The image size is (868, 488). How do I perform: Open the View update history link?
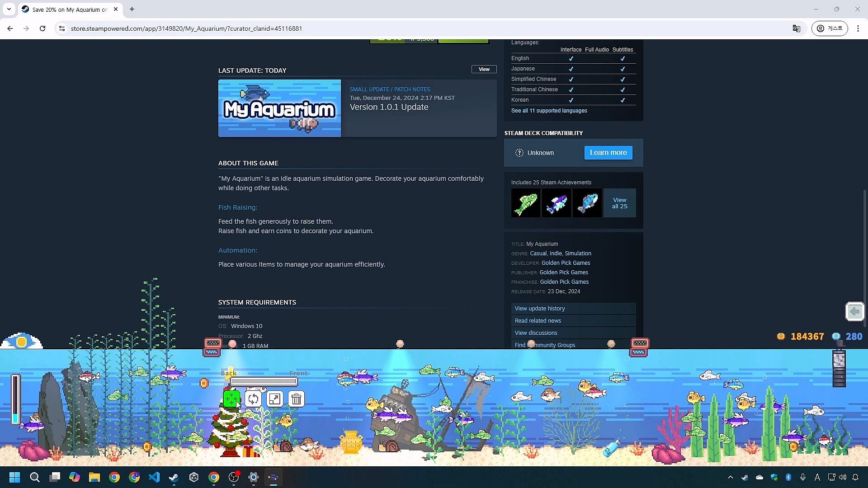coord(540,309)
